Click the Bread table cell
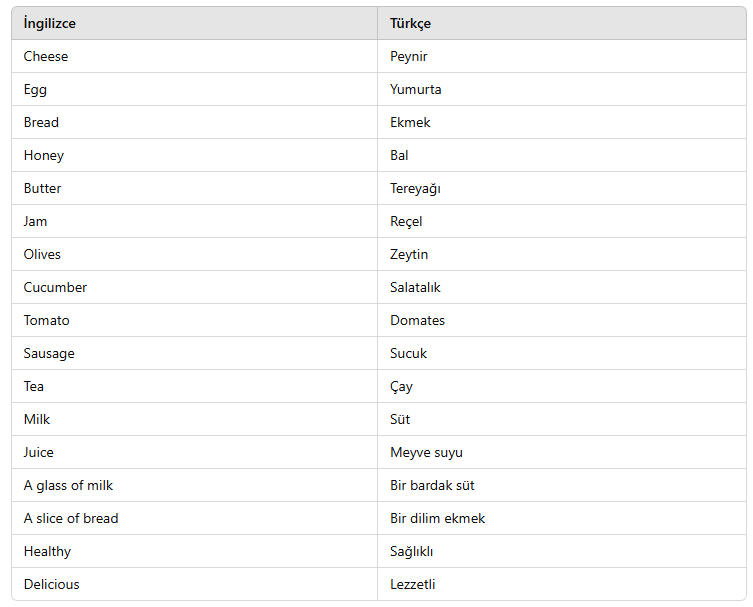The image size is (753, 607). pyautogui.click(x=194, y=122)
